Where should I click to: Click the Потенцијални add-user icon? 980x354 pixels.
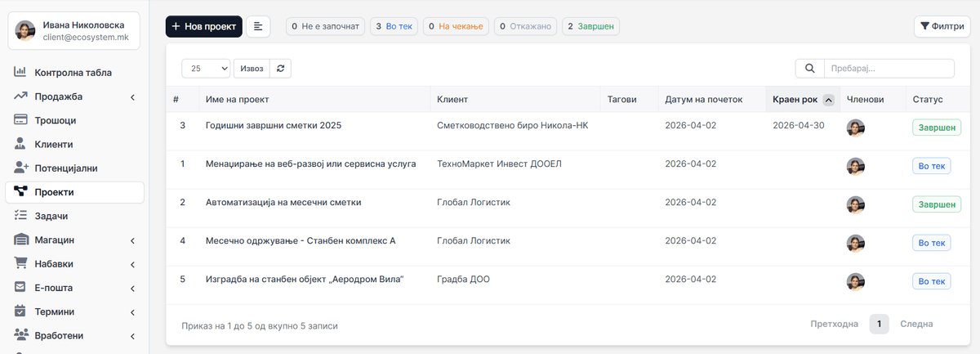click(x=21, y=168)
